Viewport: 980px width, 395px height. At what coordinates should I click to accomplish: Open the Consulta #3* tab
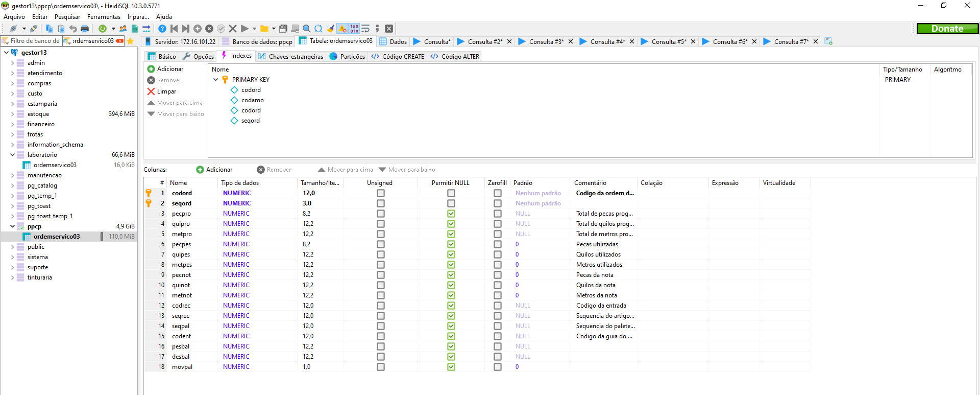click(546, 41)
